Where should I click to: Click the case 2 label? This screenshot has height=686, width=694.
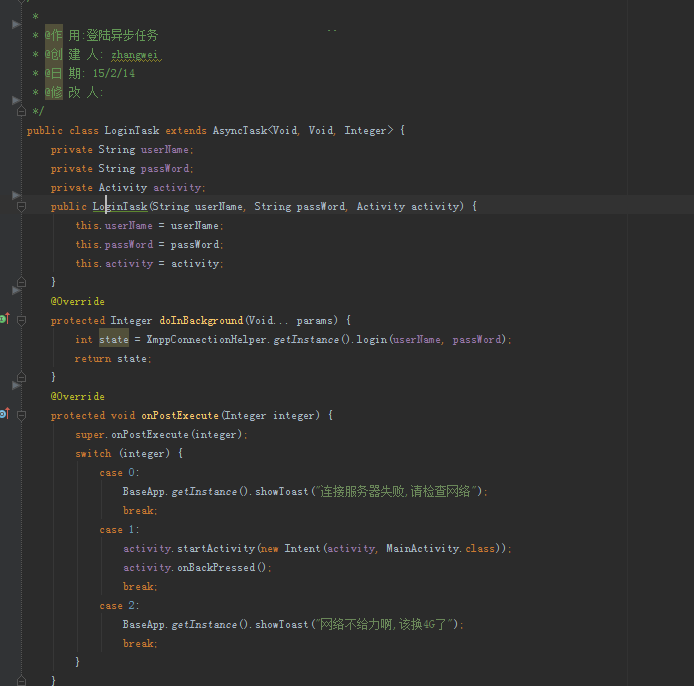tap(119, 606)
